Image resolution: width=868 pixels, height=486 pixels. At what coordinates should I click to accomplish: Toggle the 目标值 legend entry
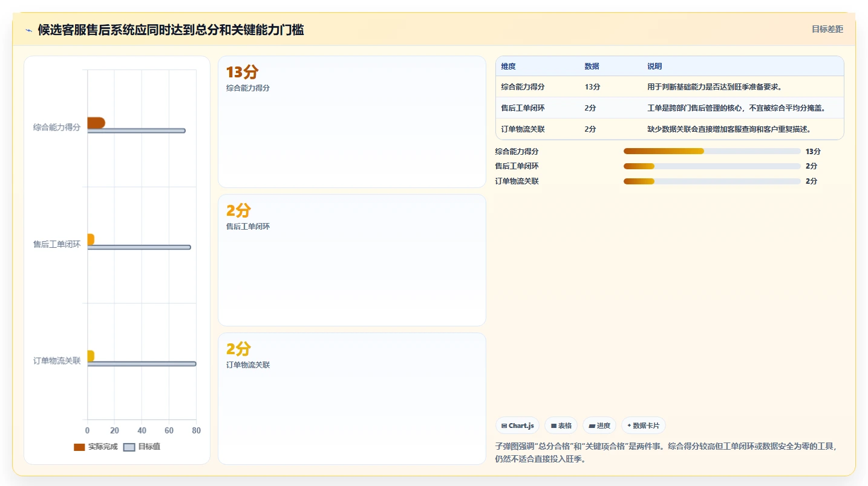coord(142,447)
